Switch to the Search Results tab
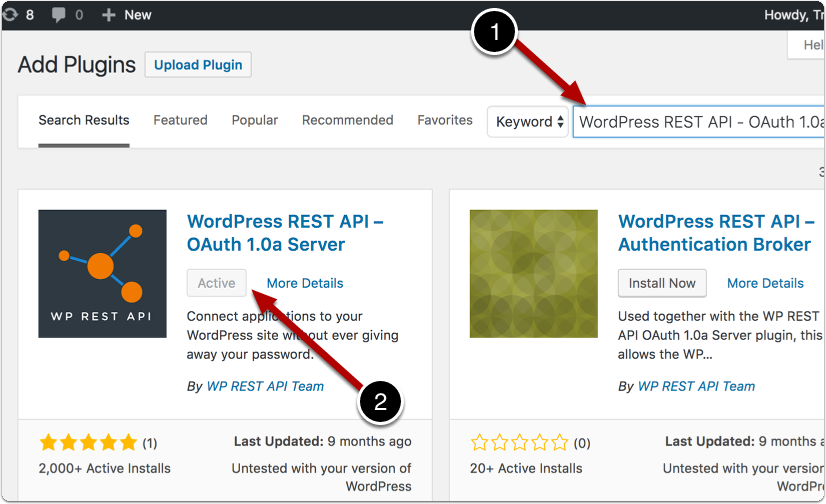 click(84, 120)
